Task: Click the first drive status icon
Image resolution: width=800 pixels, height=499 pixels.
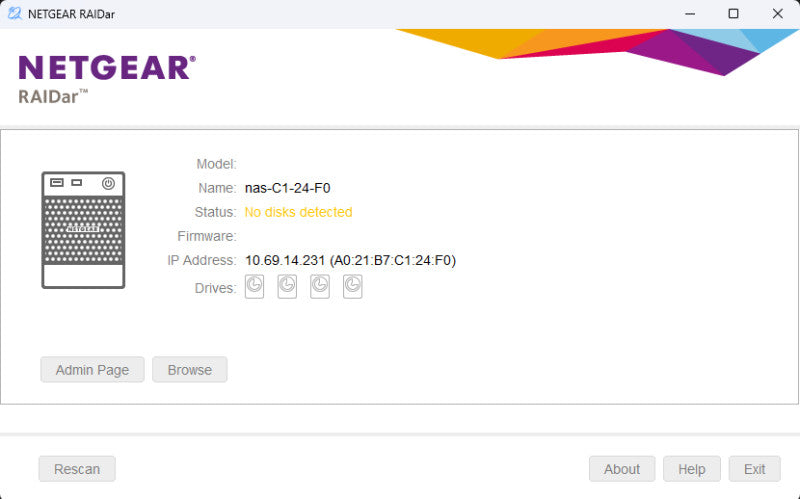Action: [255, 286]
